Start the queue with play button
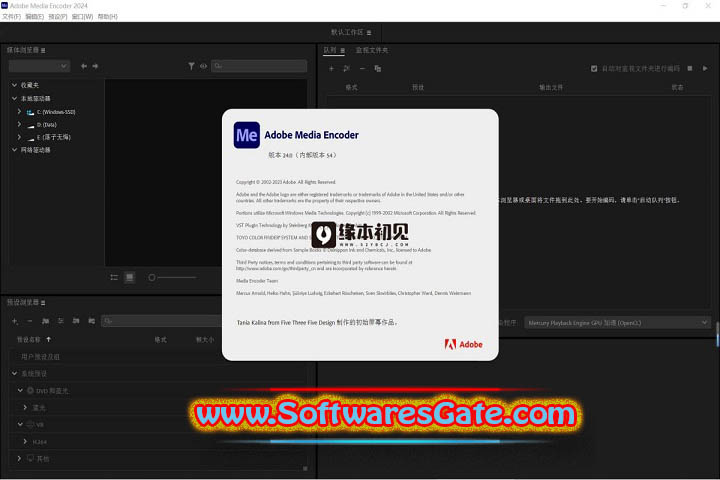720x480 pixels. click(x=705, y=68)
